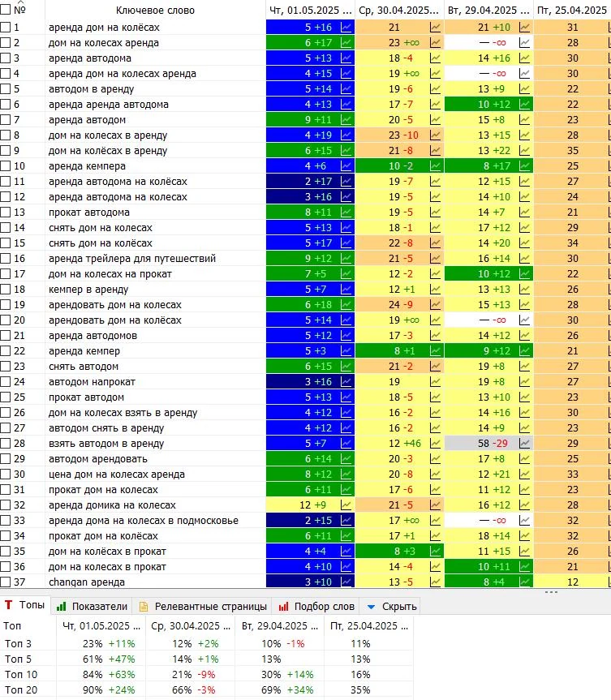Viewport: 611px width, 700px height.
Task: Open chart icon for row 36 on 29.04.2025
Action: click(524, 566)
